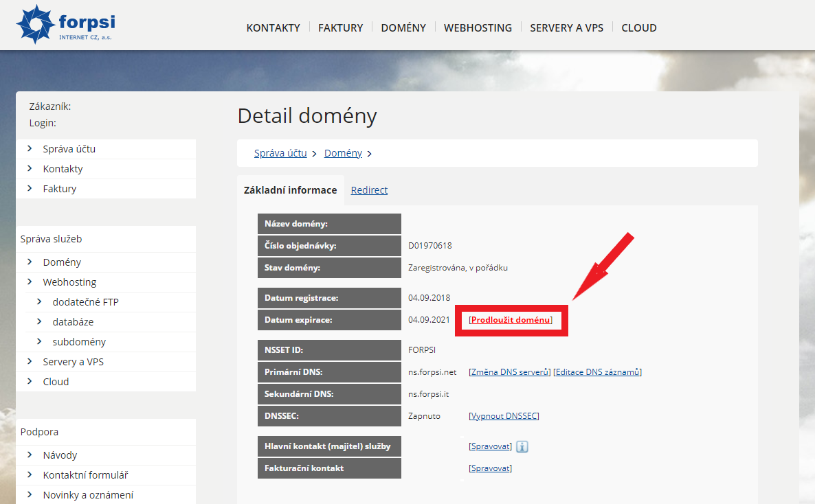Click the chevron beside sidebar Kontakty
This screenshot has width=815, height=504.
coord(30,168)
